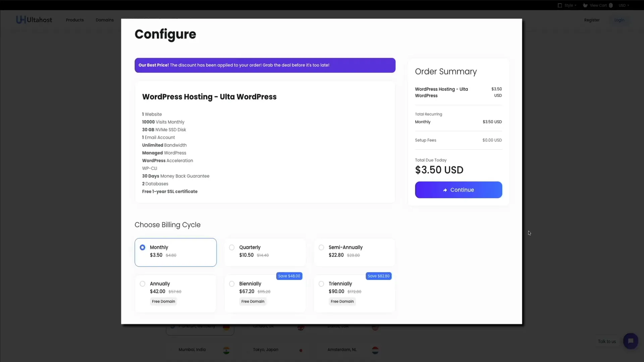This screenshot has height=362, width=644.
Task: Click the Japan flag icon
Action: tap(301, 351)
